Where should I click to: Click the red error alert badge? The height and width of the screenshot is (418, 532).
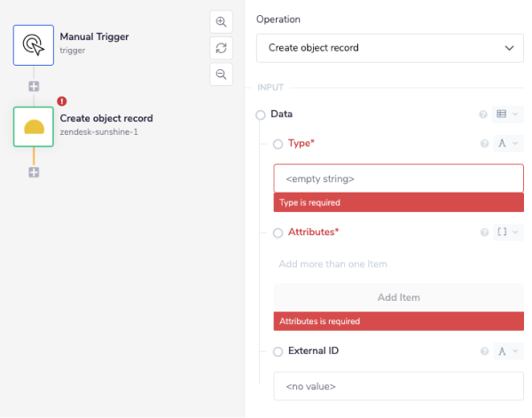coord(61,101)
